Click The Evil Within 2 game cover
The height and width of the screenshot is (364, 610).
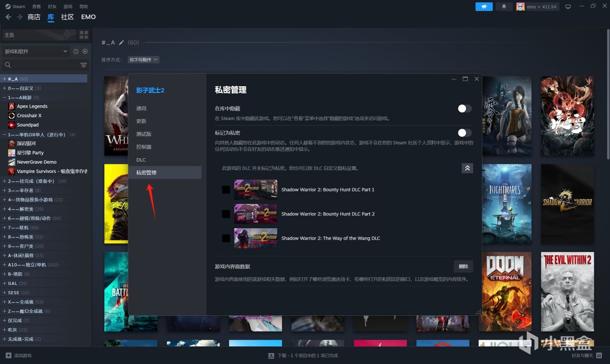click(568, 292)
